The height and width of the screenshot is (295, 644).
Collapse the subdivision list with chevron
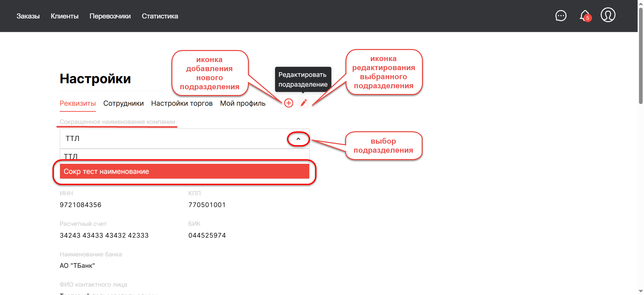(298, 139)
